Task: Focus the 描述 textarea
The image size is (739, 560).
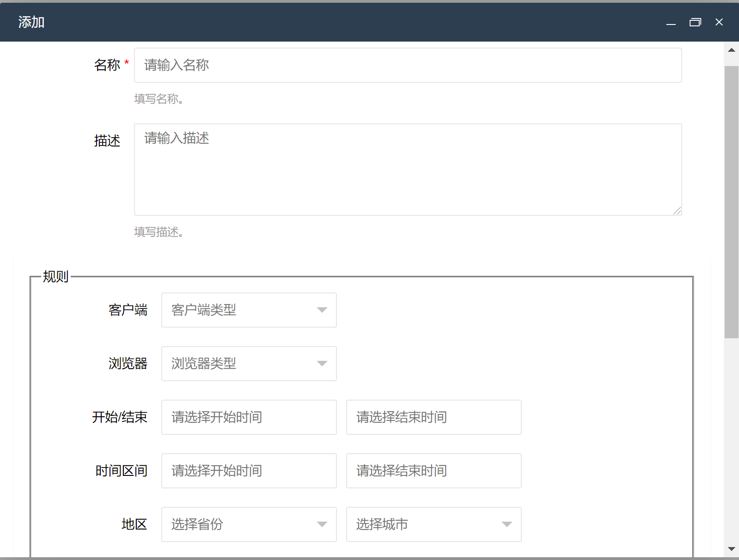Action: tap(408, 169)
